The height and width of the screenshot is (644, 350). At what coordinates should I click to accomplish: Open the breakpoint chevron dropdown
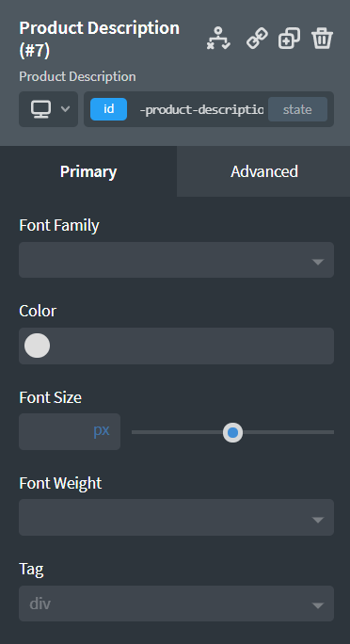[65, 109]
